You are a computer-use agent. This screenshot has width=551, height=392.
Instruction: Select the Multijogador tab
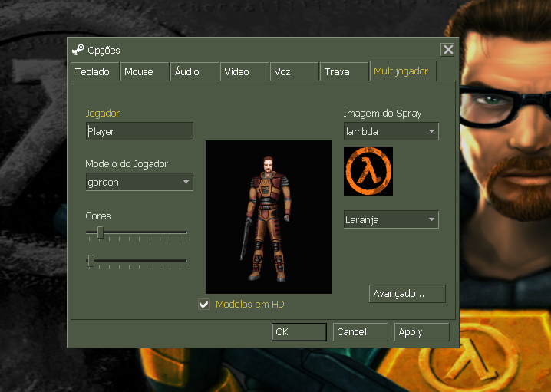(403, 71)
